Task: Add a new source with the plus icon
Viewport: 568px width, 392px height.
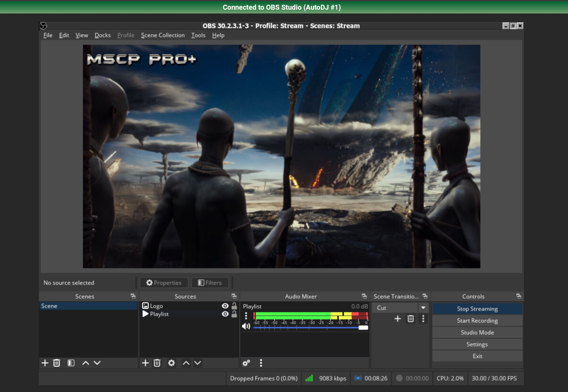Action: point(145,363)
